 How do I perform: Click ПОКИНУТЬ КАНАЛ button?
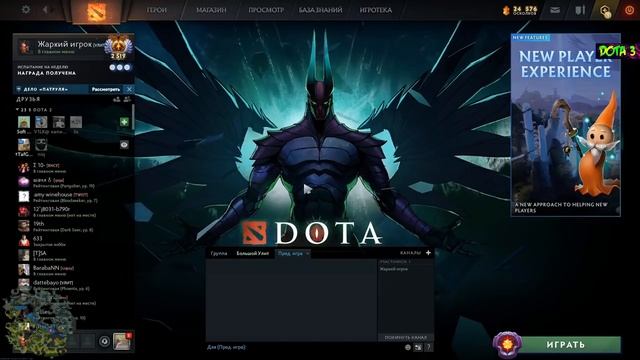(405, 338)
